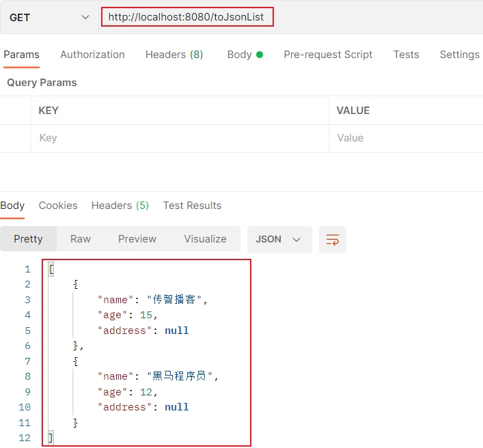Click the Key query param field
Screen dimensions: 483x448
click(180, 138)
